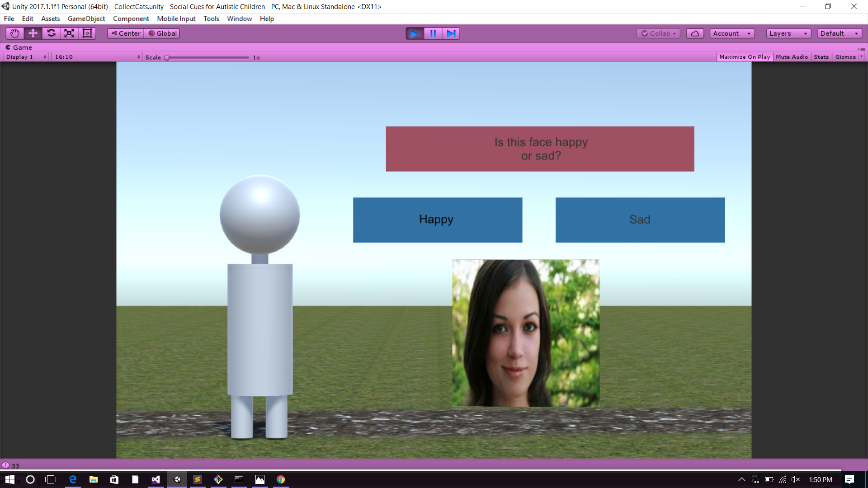Select the Rect transform tool
The height and width of the screenshot is (488, 868).
87,33
